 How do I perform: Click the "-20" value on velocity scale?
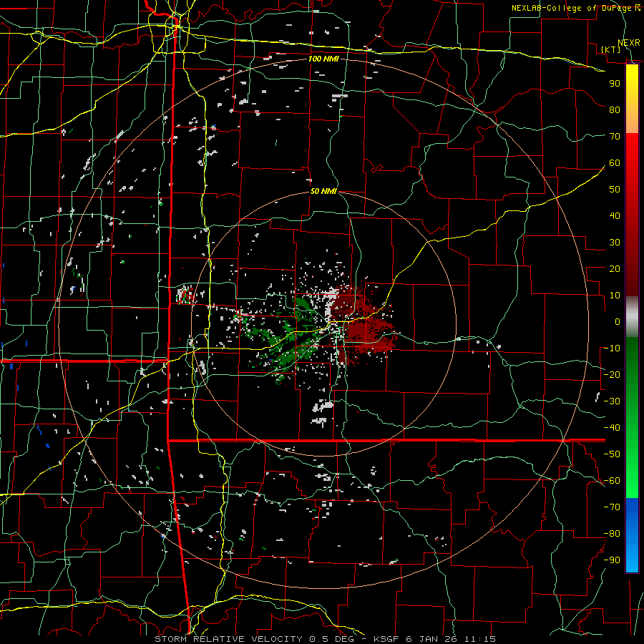[612, 375]
